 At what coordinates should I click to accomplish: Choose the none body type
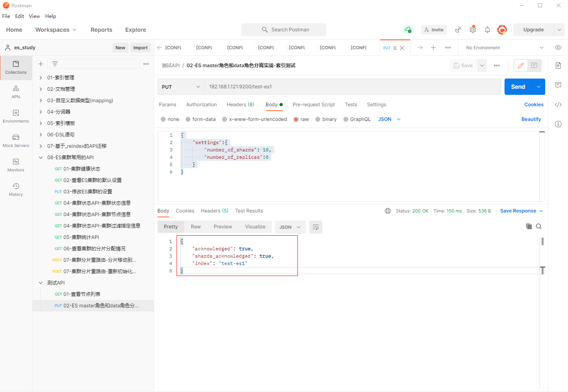click(163, 119)
